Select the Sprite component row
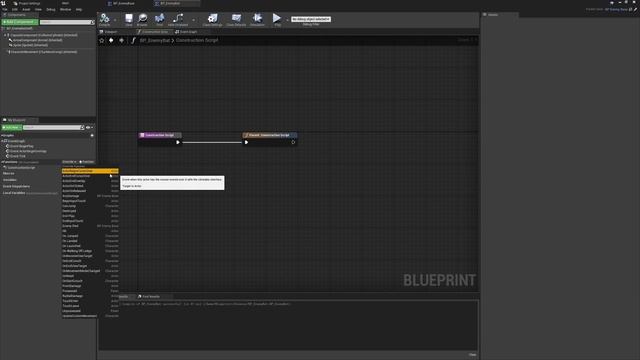The height and width of the screenshot is (360, 640). 29,45
